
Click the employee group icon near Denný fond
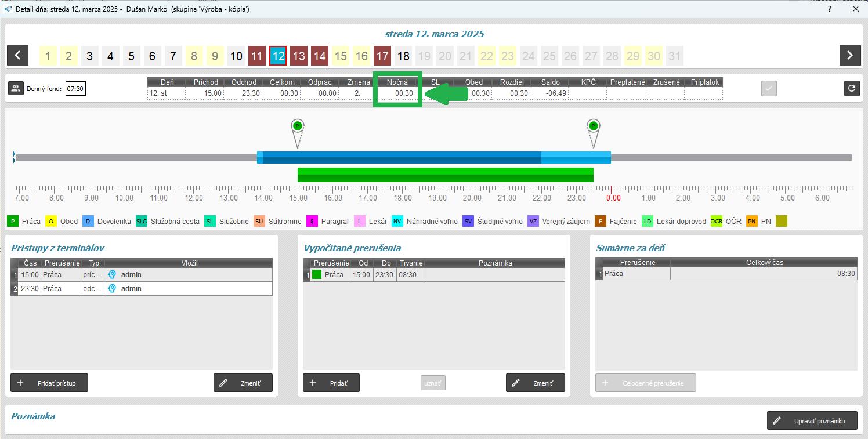(16, 89)
